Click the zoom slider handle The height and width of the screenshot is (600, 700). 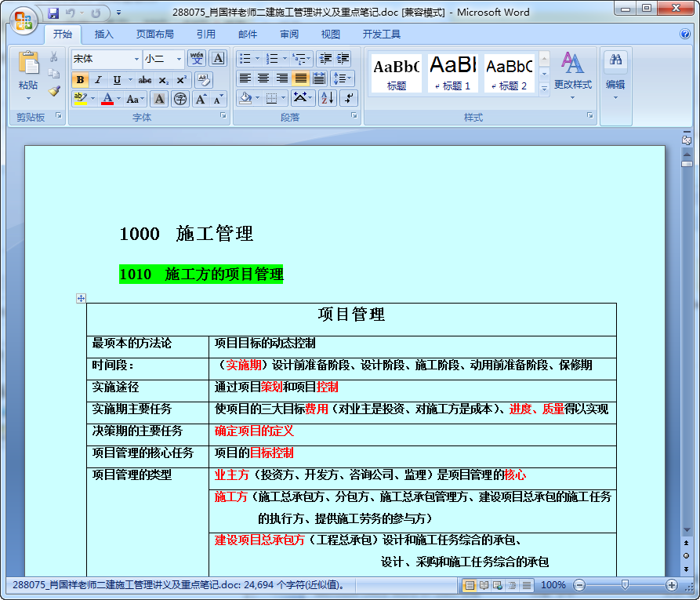(625, 585)
